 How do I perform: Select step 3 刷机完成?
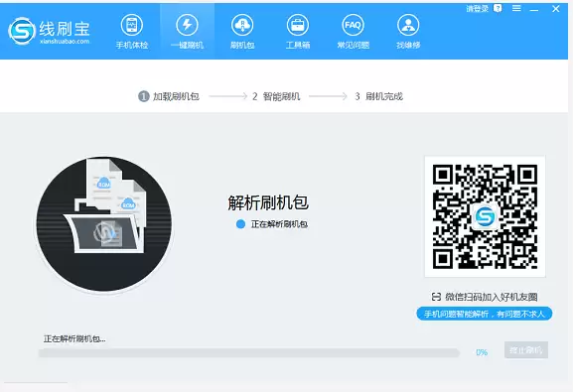click(378, 96)
